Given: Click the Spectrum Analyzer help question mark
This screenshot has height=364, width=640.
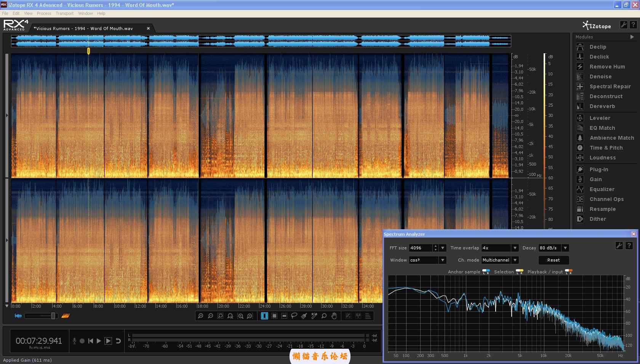Looking at the screenshot, I should click(629, 246).
